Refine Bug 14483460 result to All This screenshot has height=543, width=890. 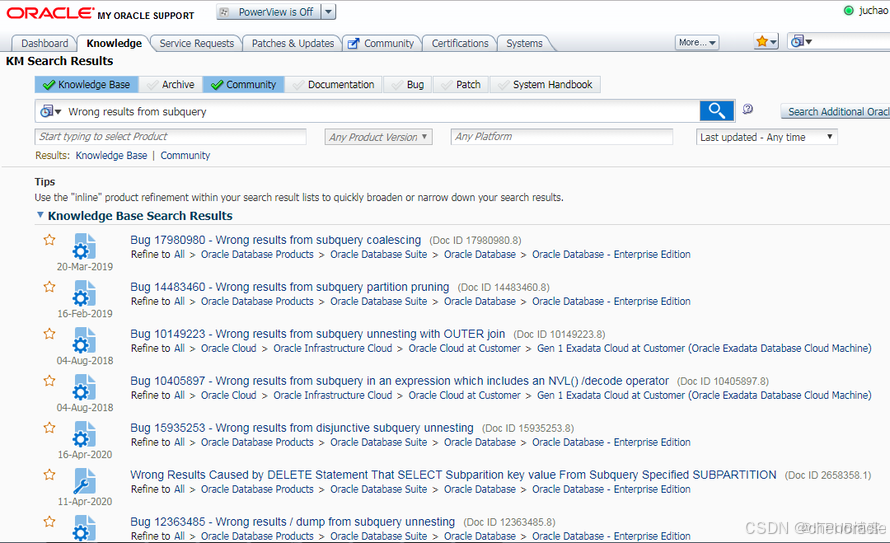[179, 301]
